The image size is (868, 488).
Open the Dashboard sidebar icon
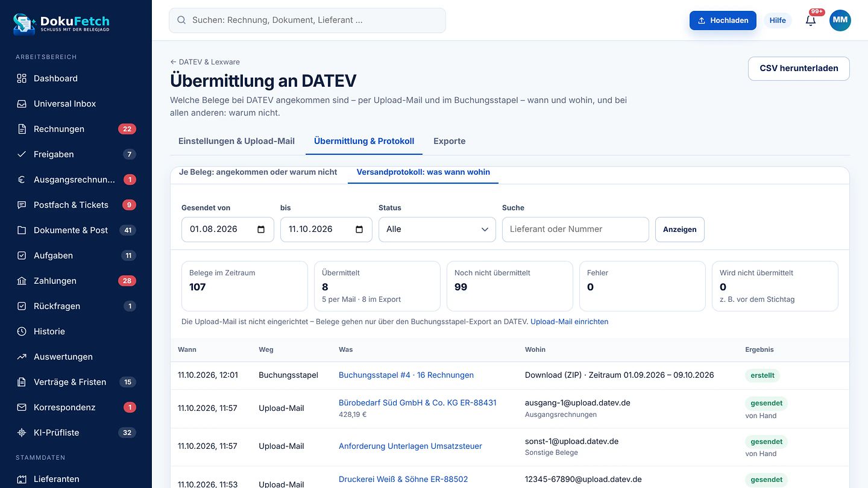[22, 78]
